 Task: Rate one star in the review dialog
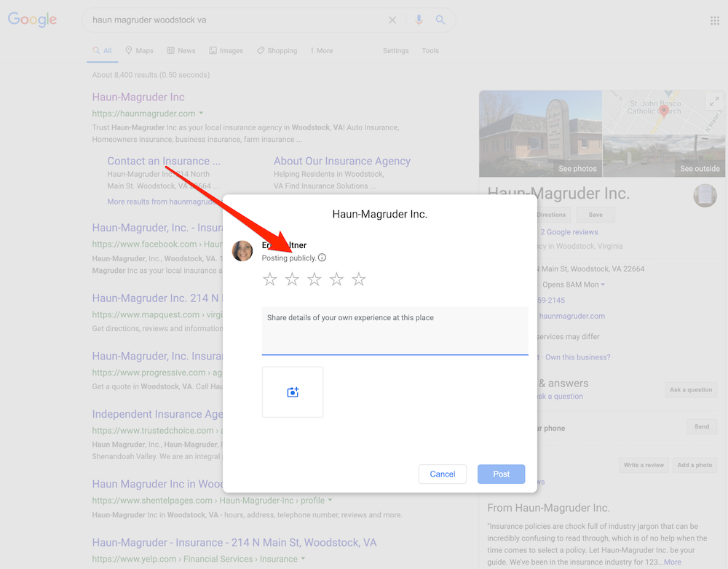click(270, 279)
